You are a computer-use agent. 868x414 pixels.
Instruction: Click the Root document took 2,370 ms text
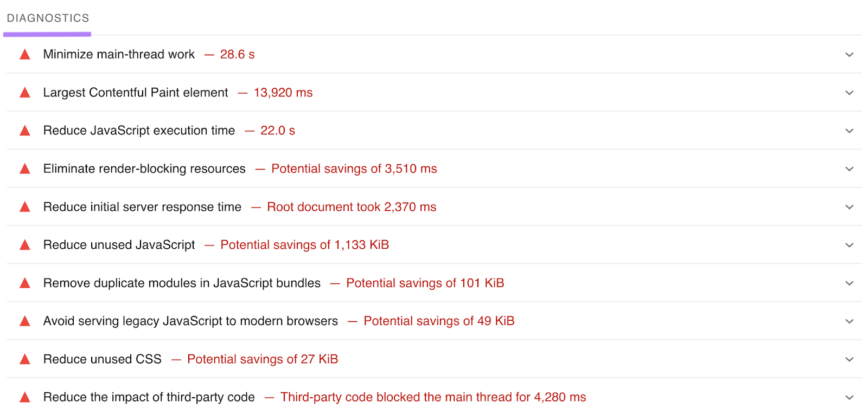[352, 207]
